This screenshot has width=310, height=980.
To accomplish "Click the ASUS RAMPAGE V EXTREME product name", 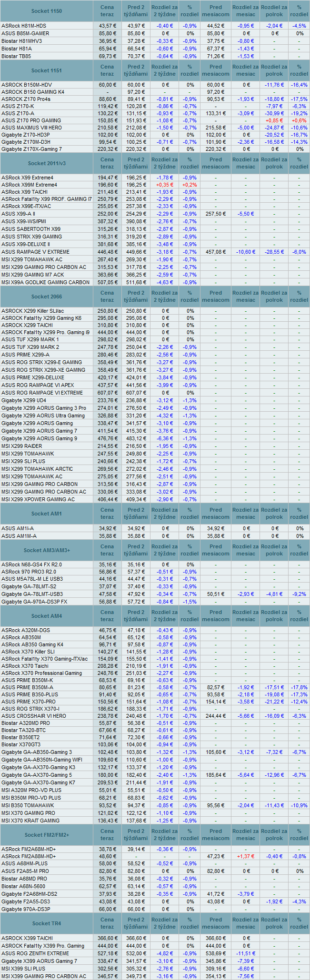I will click(35, 252).
